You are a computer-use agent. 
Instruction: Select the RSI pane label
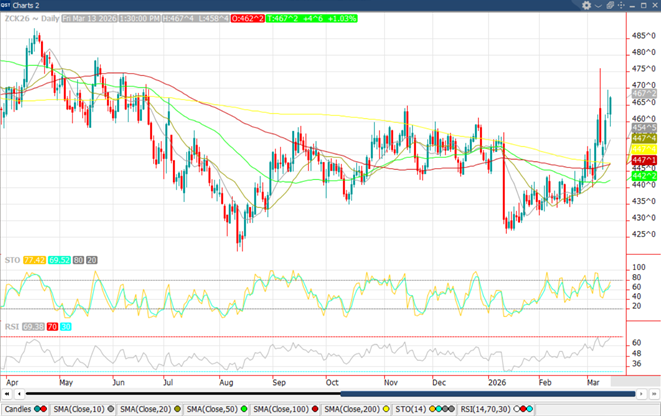point(10,326)
